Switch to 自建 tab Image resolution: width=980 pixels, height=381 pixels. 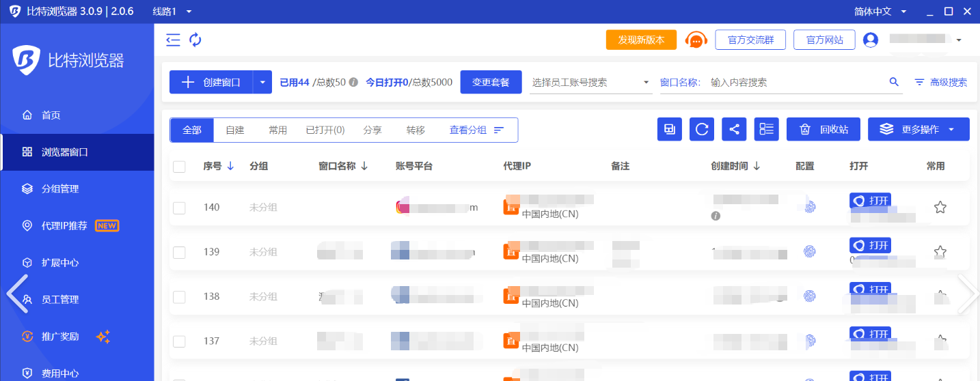coord(235,130)
